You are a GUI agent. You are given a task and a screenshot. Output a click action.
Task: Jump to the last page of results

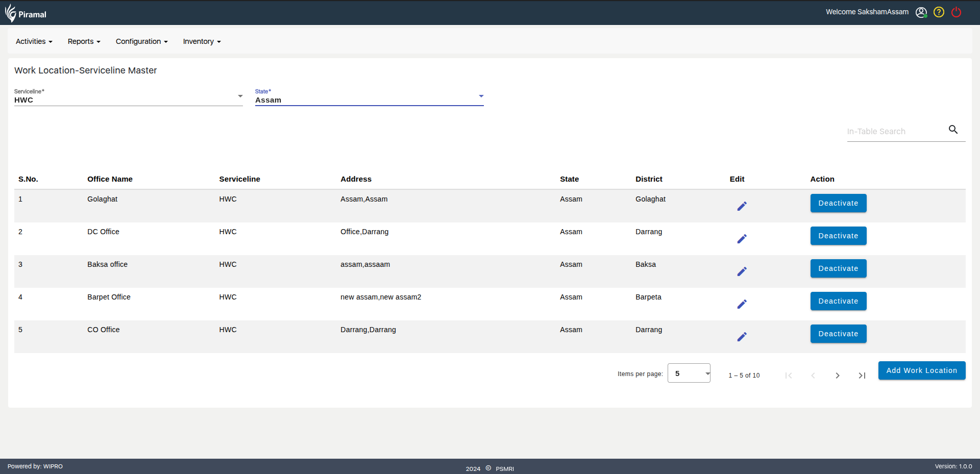862,376
